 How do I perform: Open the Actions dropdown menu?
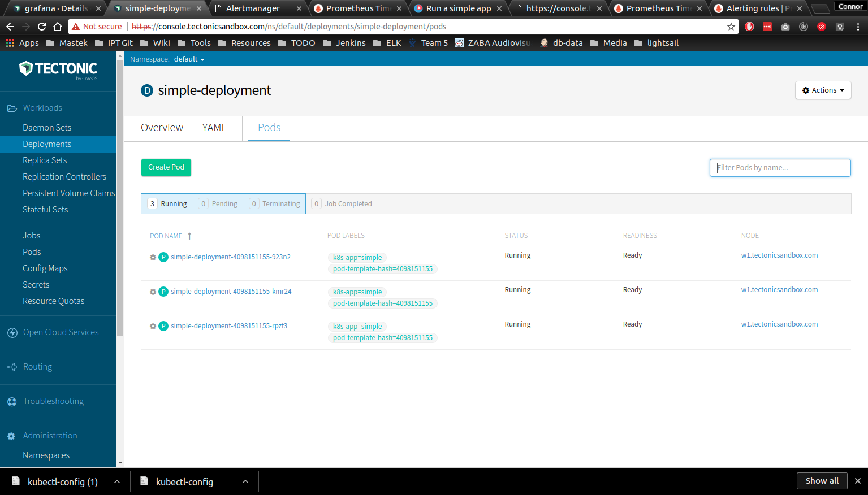[x=823, y=90]
